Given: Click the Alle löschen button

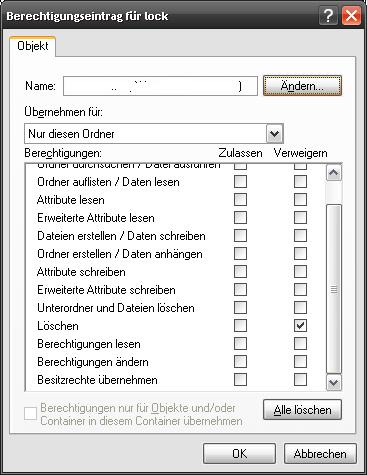Looking at the screenshot, I should point(302,410).
